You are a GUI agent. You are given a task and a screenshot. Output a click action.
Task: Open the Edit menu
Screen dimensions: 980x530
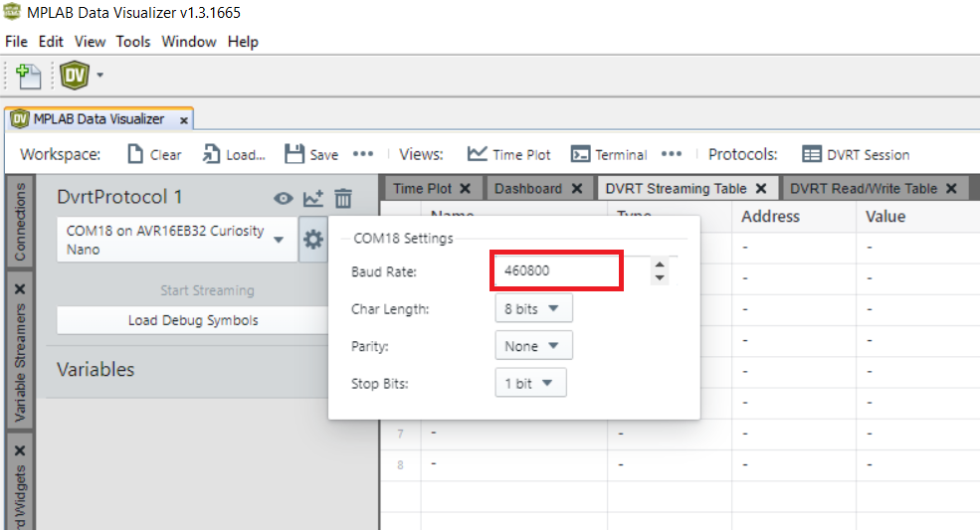(x=51, y=42)
